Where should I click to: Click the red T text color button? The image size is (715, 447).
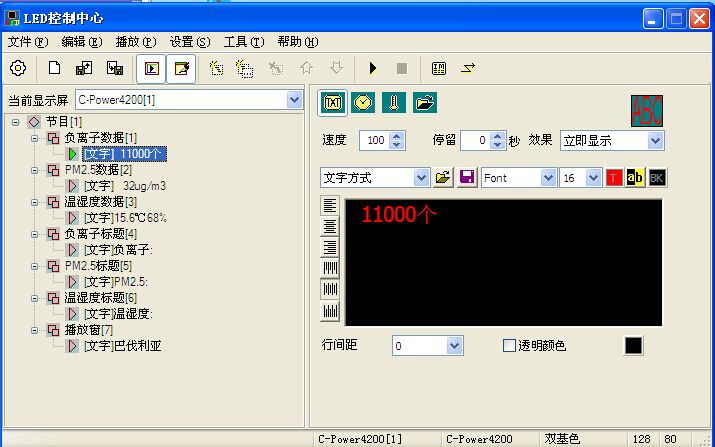click(x=614, y=178)
